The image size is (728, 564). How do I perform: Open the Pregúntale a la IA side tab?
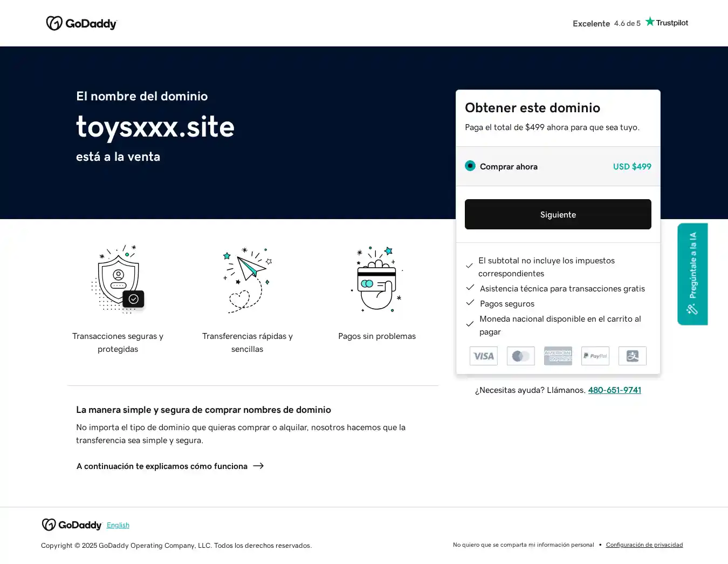pos(692,274)
